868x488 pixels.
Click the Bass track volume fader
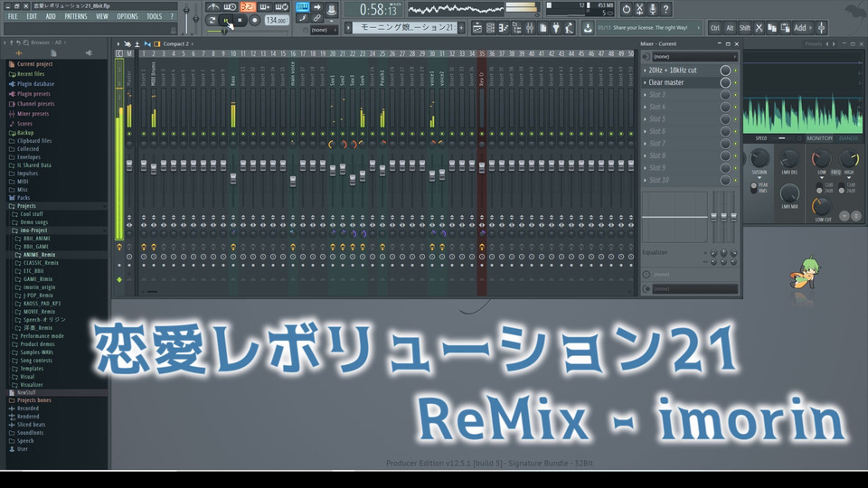click(x=233, y=178)
